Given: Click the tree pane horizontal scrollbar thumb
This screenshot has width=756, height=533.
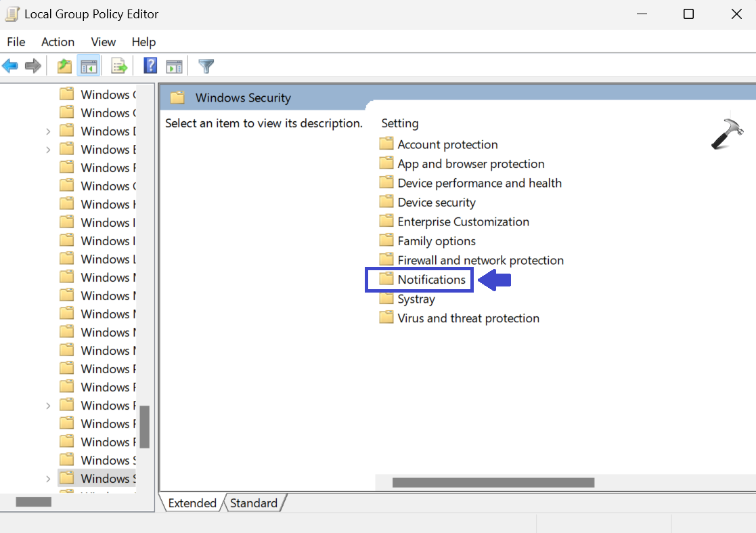Looking at the screenshot, I should [33, 502].
